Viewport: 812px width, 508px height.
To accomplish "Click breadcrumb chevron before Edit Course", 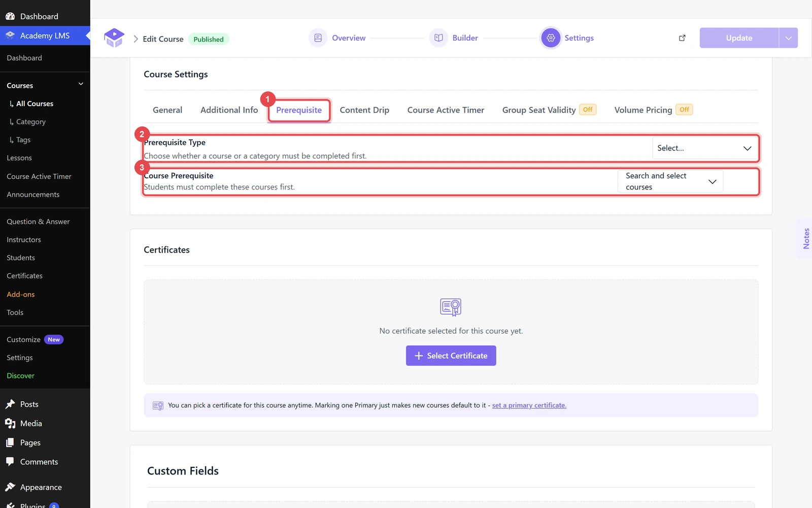I will [136, 39].
